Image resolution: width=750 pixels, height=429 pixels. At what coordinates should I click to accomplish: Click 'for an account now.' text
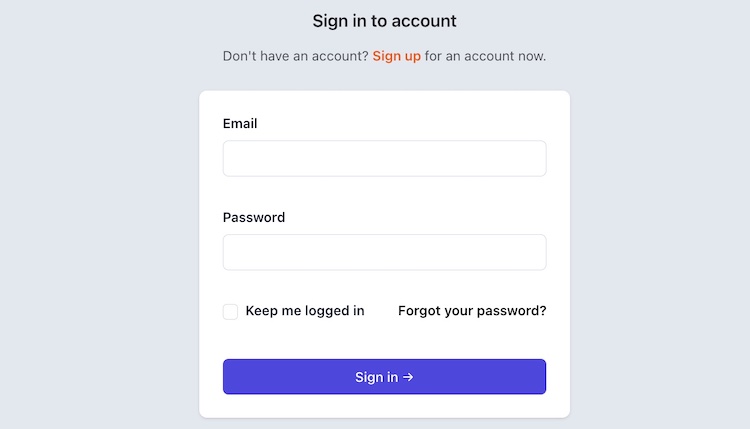(x=485, y=56)
